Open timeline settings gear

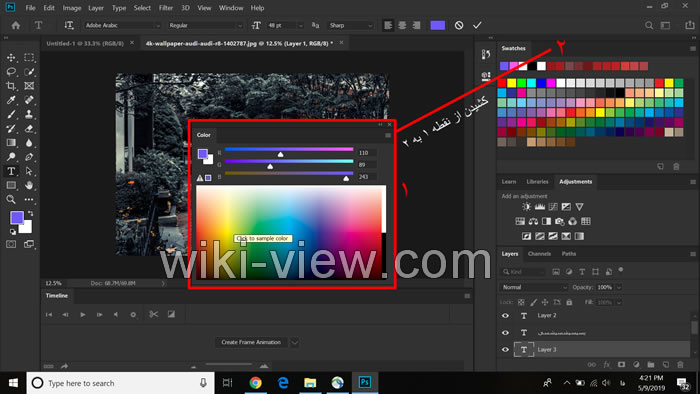click(133, 315)
